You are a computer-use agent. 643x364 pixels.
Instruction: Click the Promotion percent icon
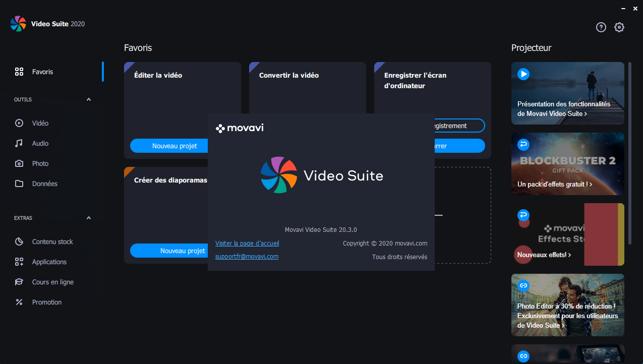(x=19, y=302)
